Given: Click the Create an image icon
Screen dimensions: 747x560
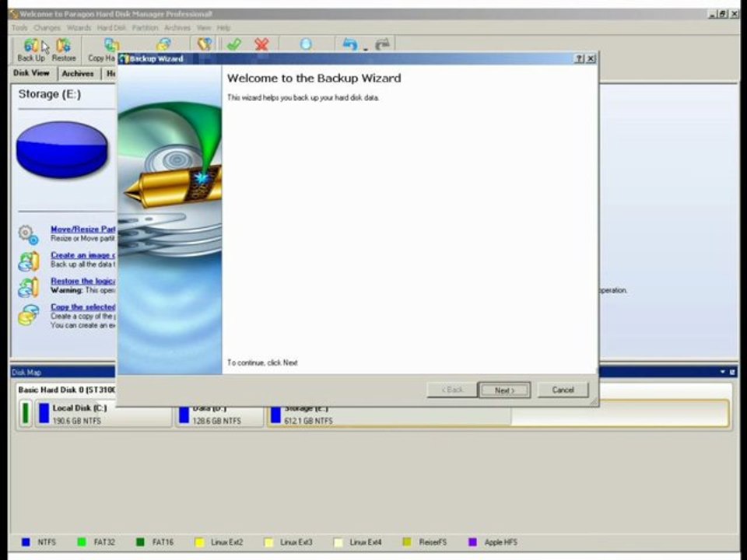Looking at the screenshot, I should tap(28, 261).
